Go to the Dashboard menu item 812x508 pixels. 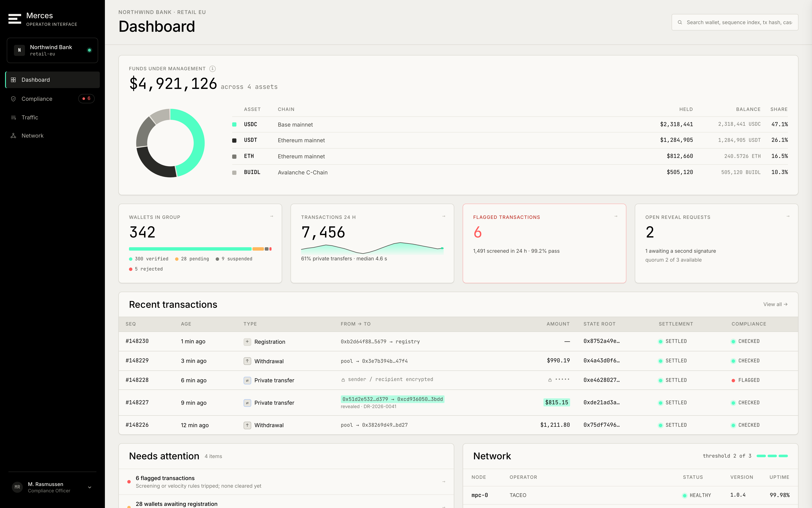tap(52, 80)
